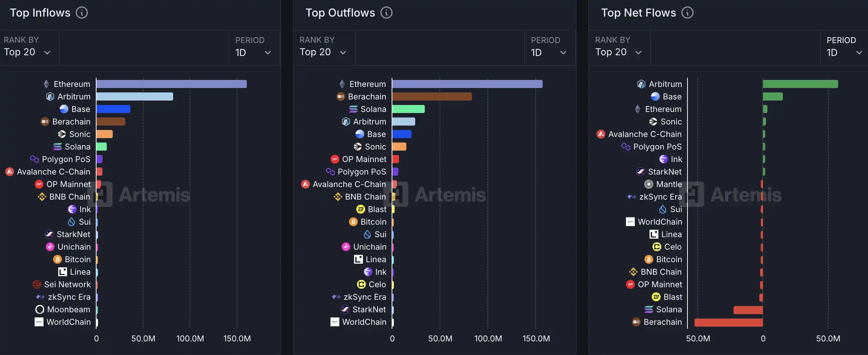
Task: Click Sei Network logo in Top Inflows
Action: [37, 284]
